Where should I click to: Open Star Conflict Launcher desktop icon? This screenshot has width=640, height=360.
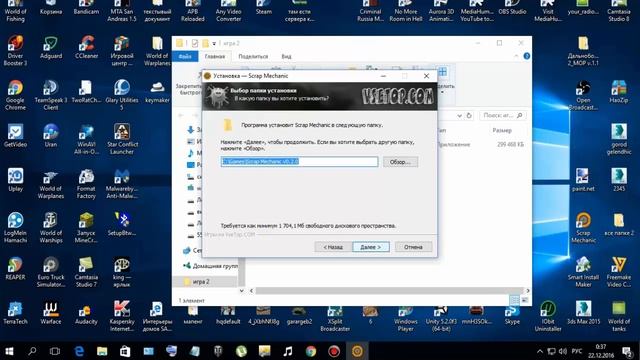pos(122,140)
